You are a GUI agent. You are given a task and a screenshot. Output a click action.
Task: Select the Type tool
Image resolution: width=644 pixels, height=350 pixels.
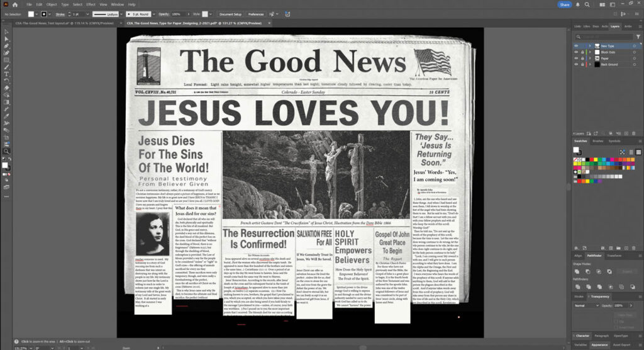pos(6,74)
